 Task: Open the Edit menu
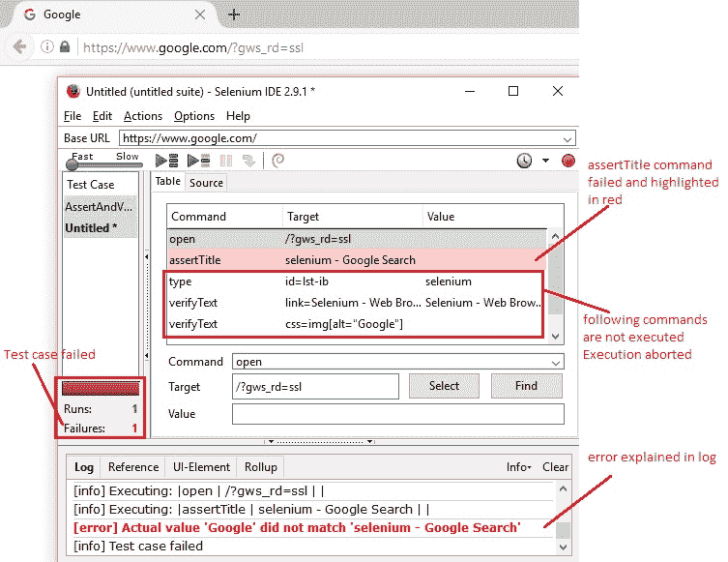pos(102,116)
